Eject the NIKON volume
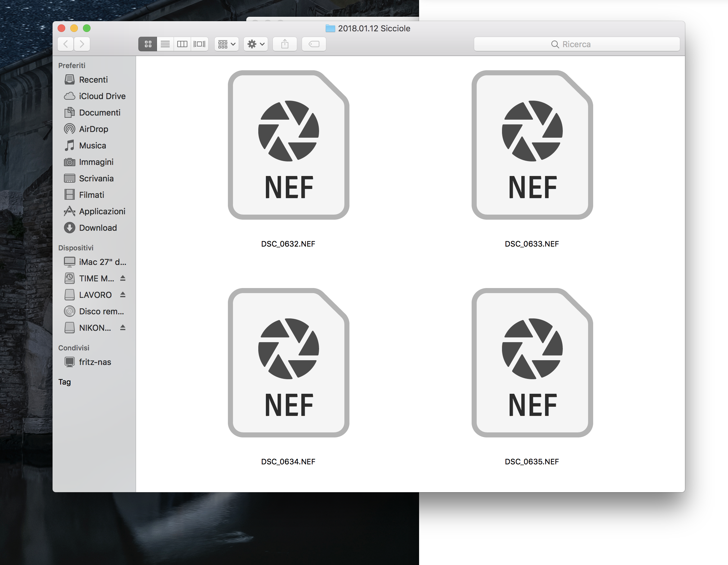This screenshot has height=565, width=728. pyautogui.click(x=123, y=327)
